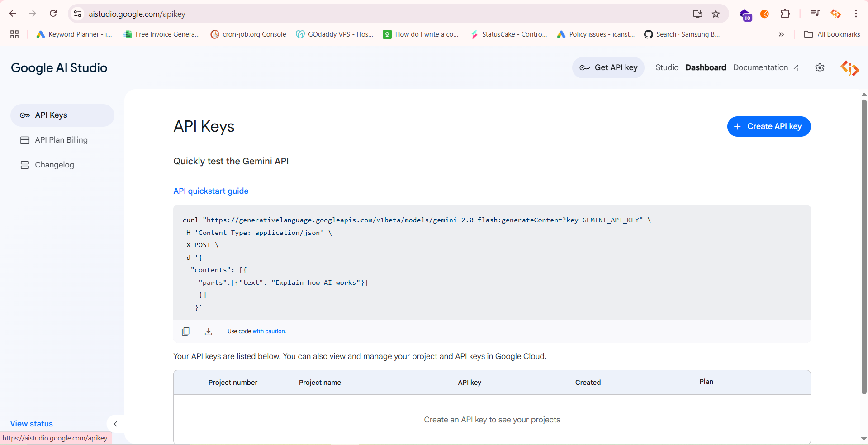Click 'Create an API key to see your projects' text
Image resolution: width=868 pixels, height=445 pixels.
[492, 420]
